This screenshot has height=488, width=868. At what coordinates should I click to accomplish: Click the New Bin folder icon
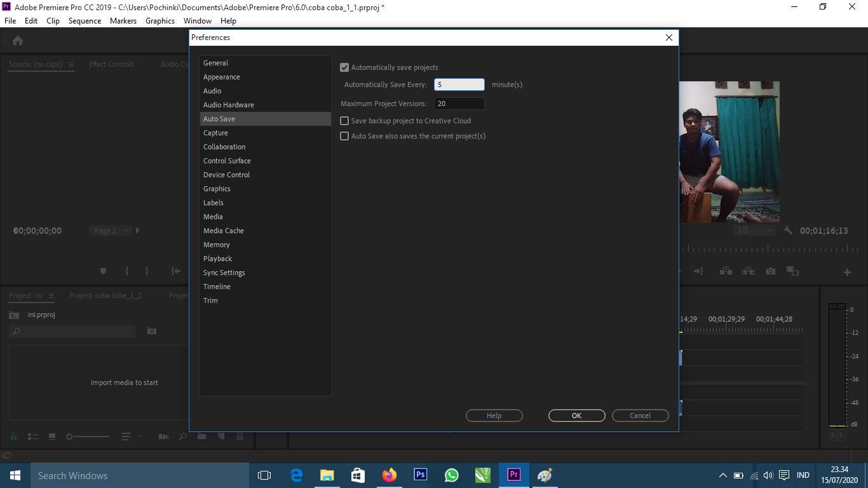(203, 437)
